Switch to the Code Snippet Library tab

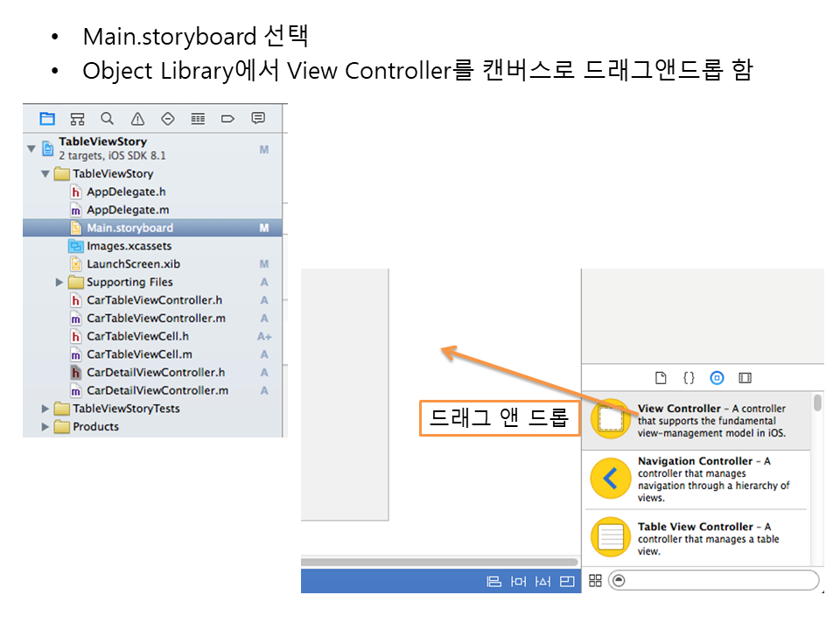(x=689, y=378)
